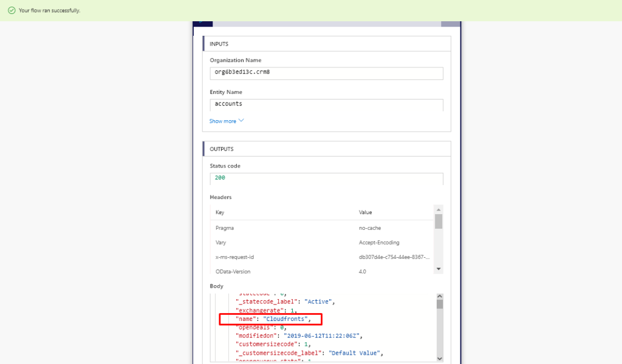Image resolution: width=622 pixels, height=364 pixels.
Task: Click the Show more link
Action: [223, 121]
